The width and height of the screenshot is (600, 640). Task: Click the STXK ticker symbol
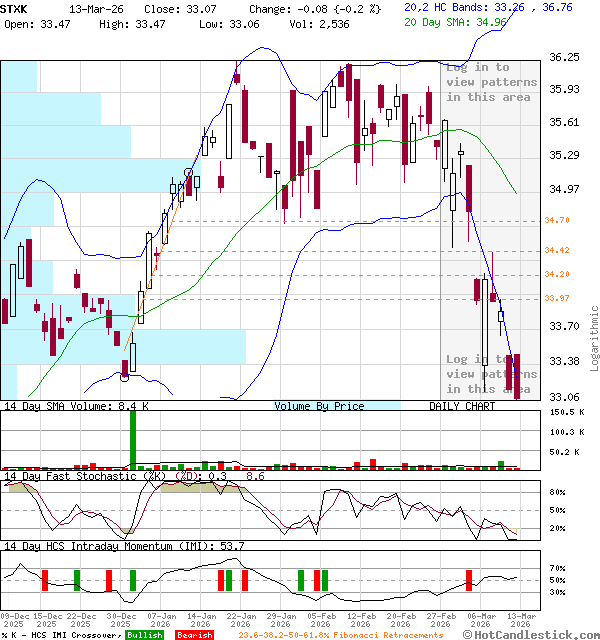(16, 8)
